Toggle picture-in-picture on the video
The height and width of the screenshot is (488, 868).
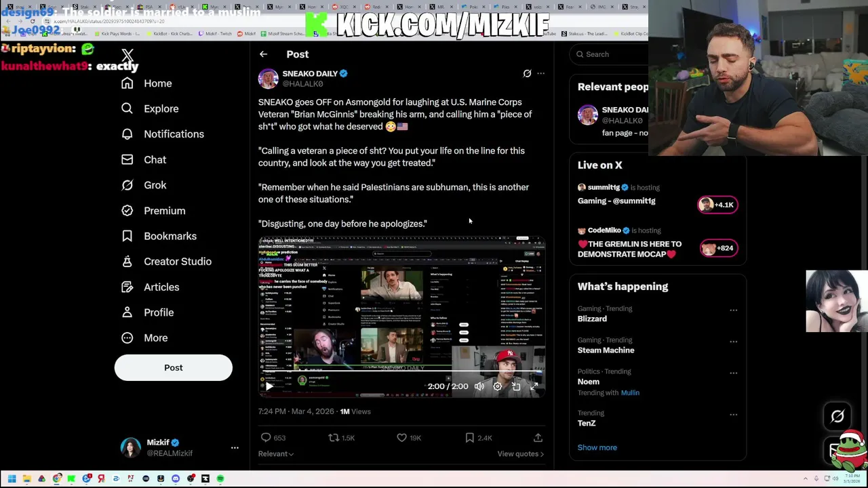coord(516,386)
